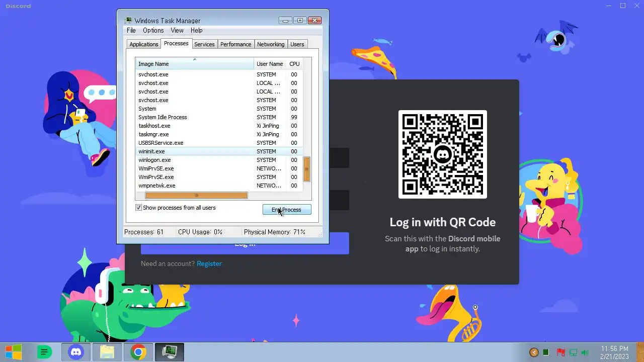This screenshot has height=362, width=644.
Task: Close the Windows Task Manager window
Action: [x=315, y=21]
